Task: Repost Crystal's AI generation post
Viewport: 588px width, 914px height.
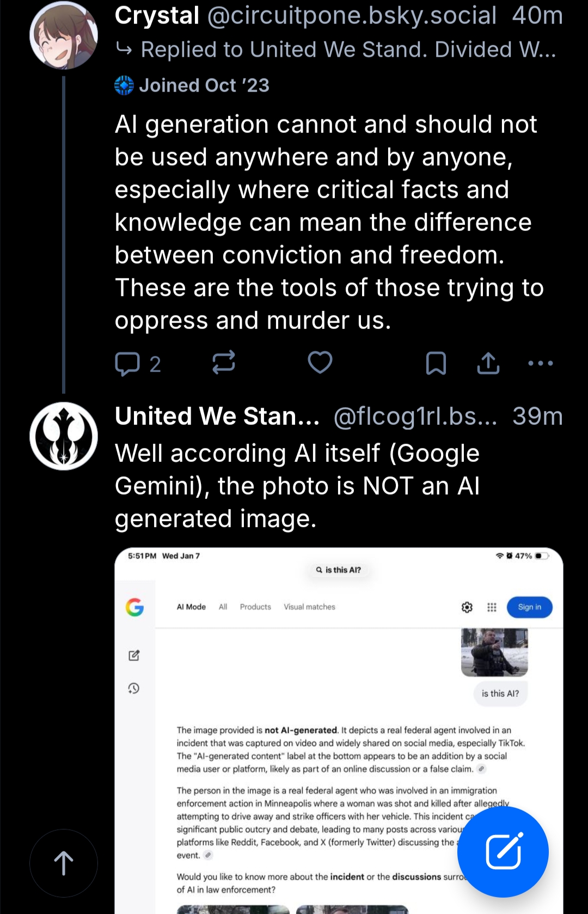Action: point(224,363)
